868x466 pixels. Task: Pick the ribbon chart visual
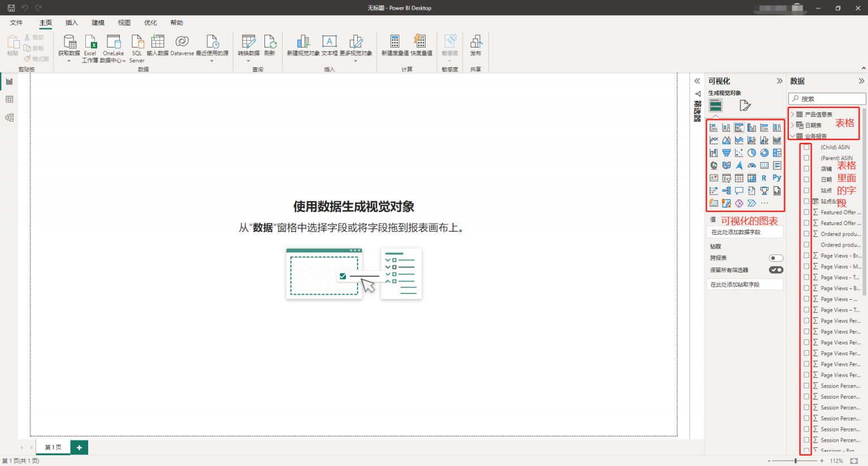(x=777, y=140)
